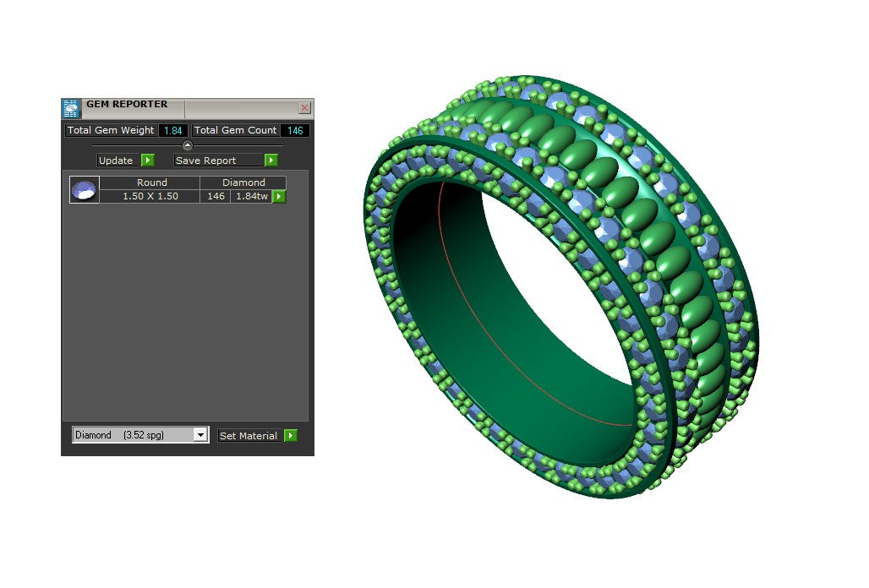This screenshot has height=588, width=869.
Task: Click the Total Gem Weight value 1.84
Action: click(x=173, y=131)
